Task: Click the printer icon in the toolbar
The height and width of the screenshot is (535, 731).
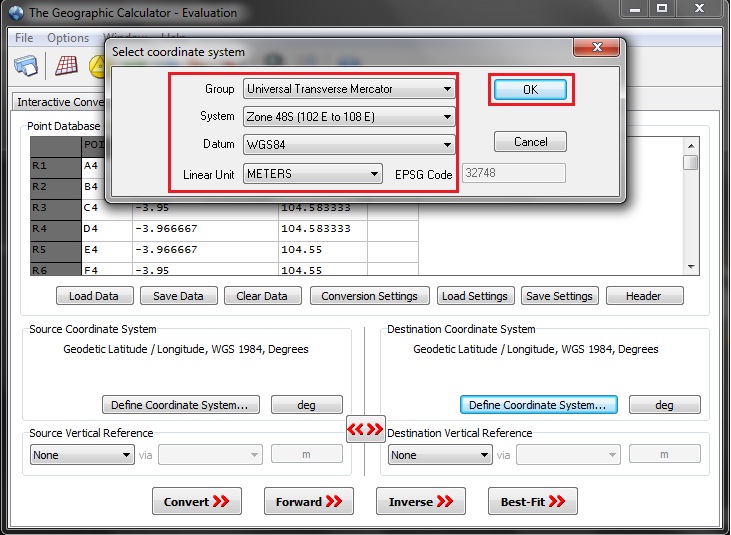Action: (26, 65)
